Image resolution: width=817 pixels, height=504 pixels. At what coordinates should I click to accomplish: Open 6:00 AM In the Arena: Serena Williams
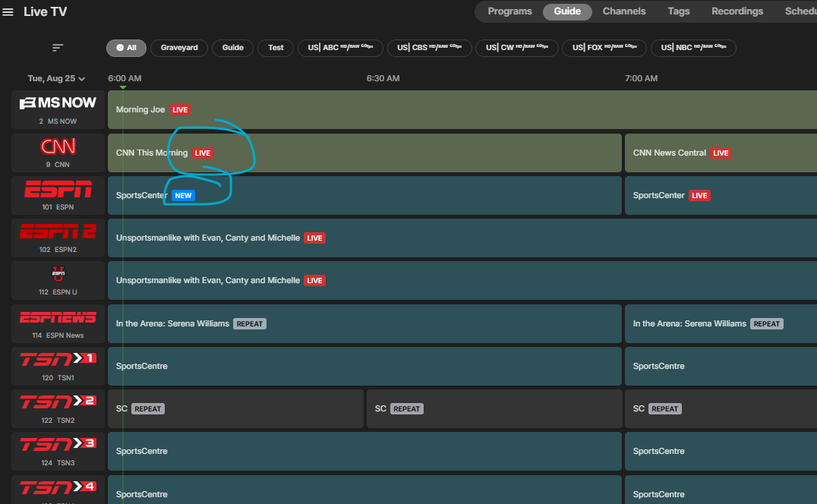[364, 323]
